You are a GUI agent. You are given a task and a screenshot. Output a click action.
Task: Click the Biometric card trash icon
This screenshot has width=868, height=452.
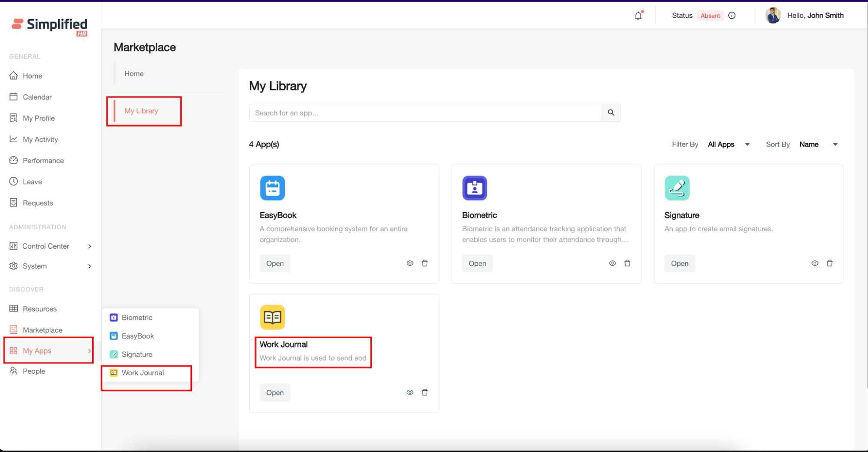click(627, 263)
